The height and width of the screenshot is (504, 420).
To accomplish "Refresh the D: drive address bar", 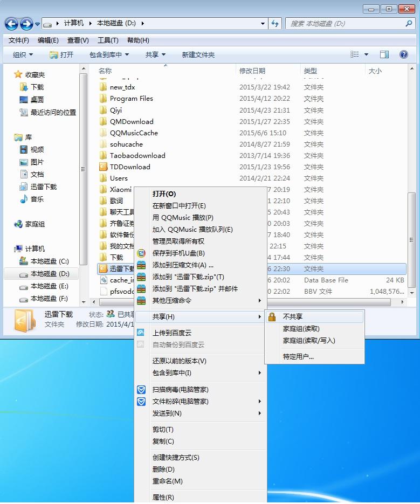I will [x=275, y=24].
